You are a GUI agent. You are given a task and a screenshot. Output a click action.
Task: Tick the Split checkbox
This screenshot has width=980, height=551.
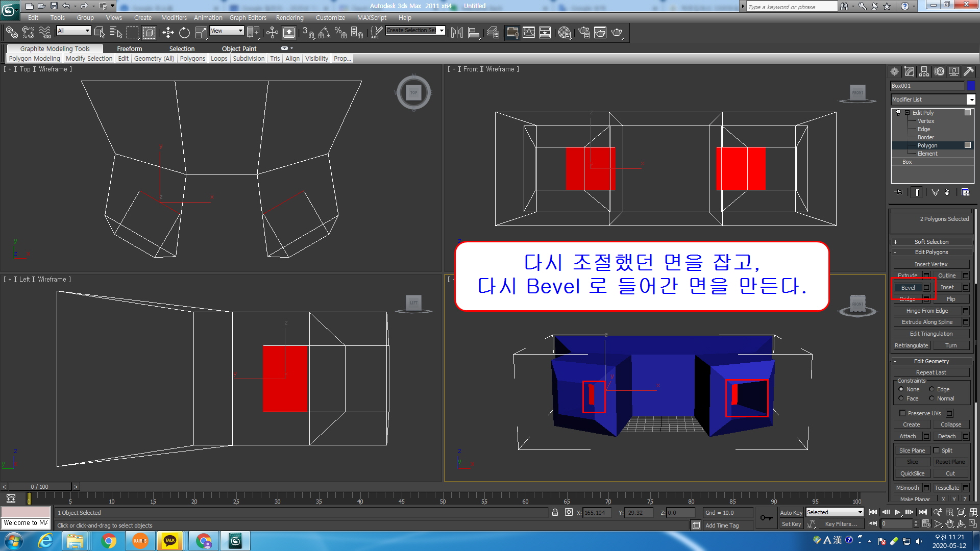click(x=936, y=450)
